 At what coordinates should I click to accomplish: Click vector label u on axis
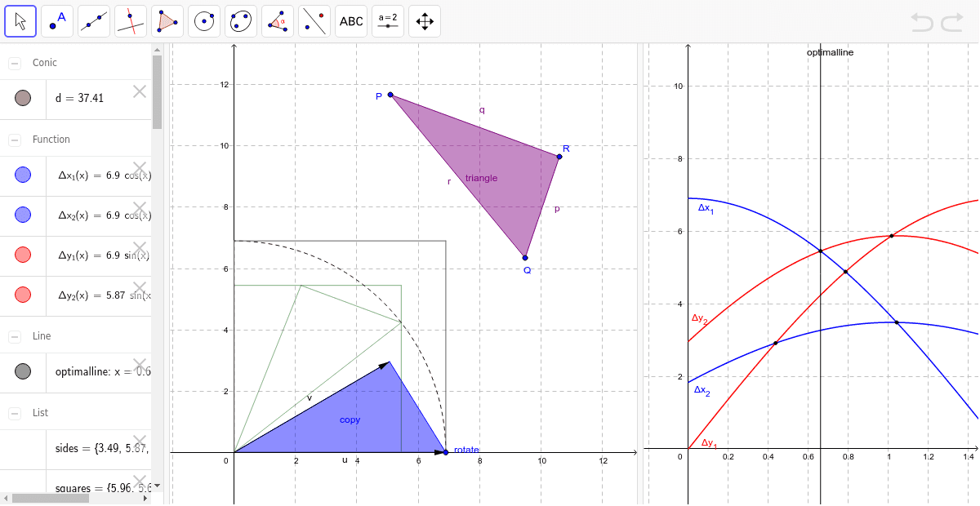tap(345, 460)
